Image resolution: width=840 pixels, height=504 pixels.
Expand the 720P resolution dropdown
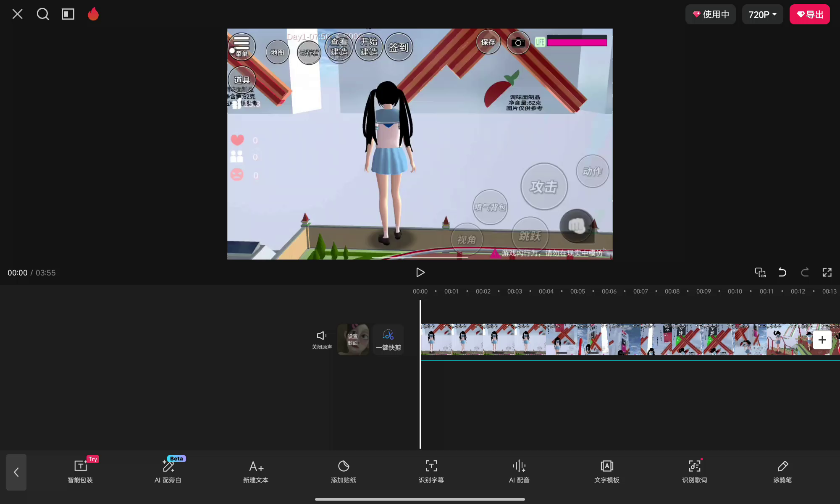click(x=762, y=14)
